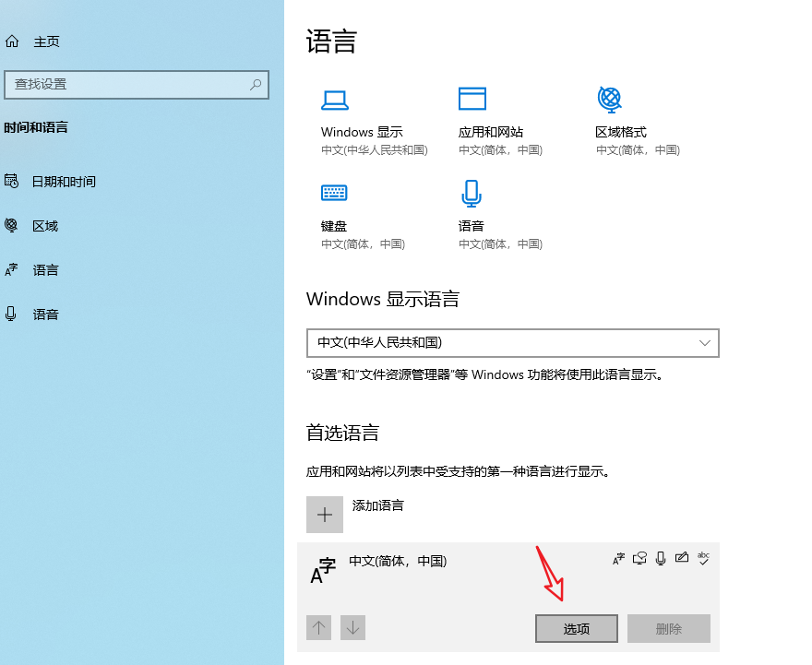The image size is (812, 665).
Task: Click the abc spell-check feature icon
Action: [x=703, y=558]
